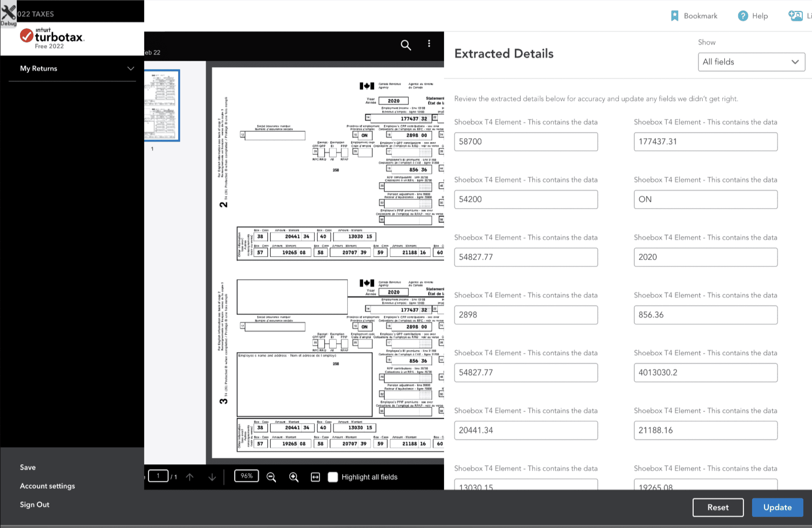This screenshot has width=812, height=528.
Task: Click the Update button
Action: coord(777,507)
